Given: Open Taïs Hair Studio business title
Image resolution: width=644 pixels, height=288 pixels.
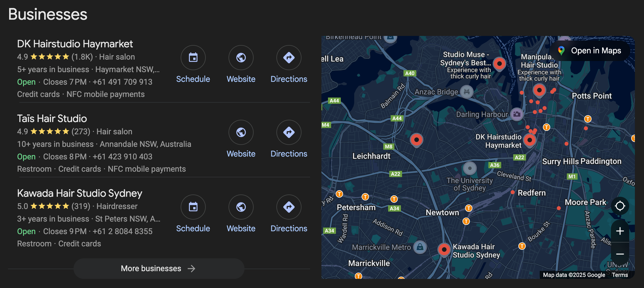Looking at the screenshot, I should click(x=52, y=119).
